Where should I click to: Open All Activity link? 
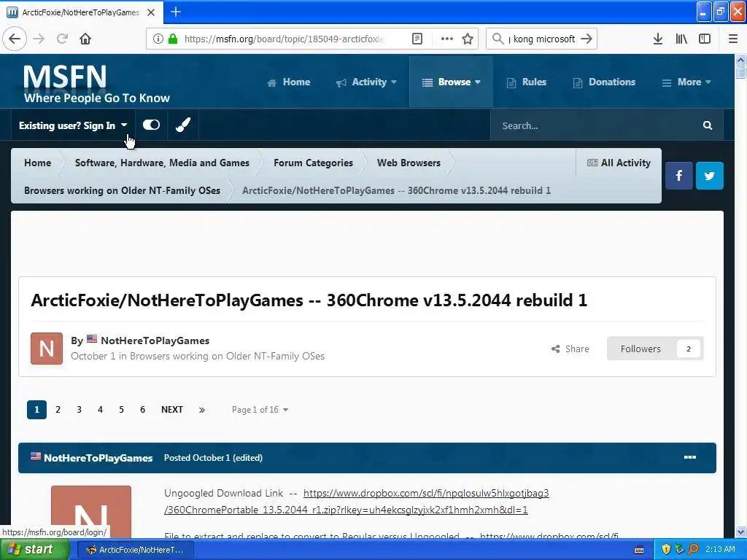619,163
